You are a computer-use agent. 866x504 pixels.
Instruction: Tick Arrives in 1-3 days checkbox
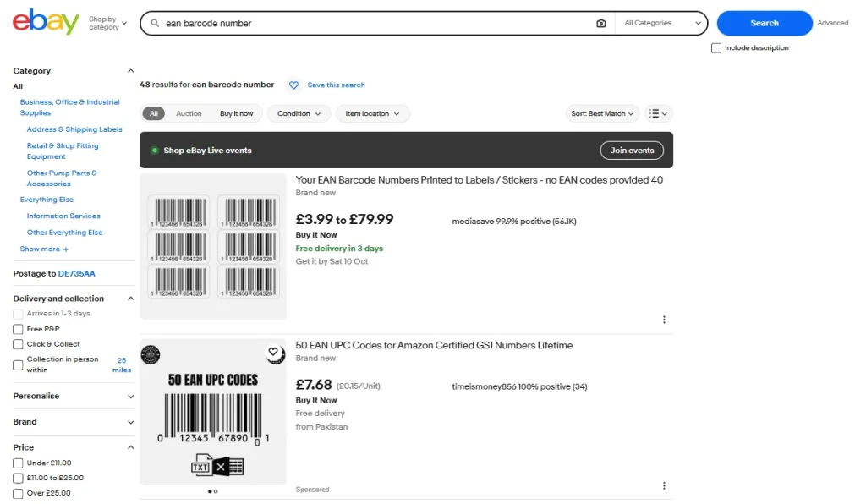tap(18, 314)
